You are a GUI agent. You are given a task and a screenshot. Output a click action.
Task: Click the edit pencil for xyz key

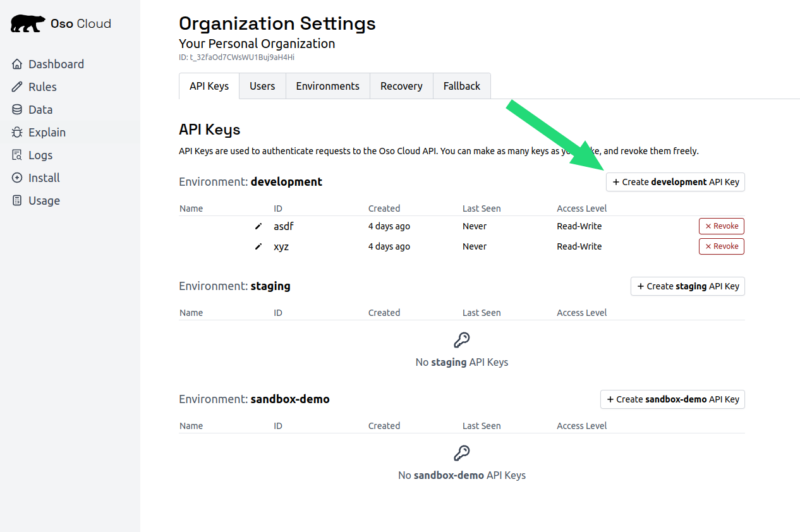click(x=258, y=246)
